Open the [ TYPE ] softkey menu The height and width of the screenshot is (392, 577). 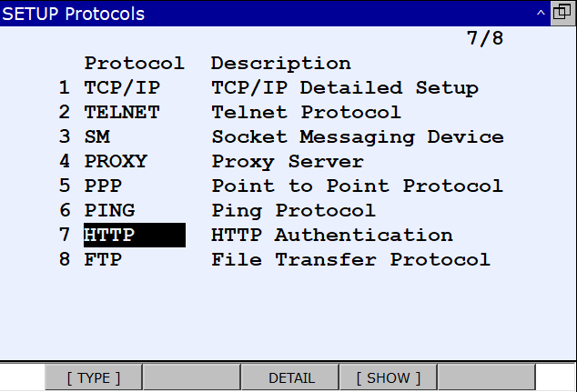coord(94,377)
